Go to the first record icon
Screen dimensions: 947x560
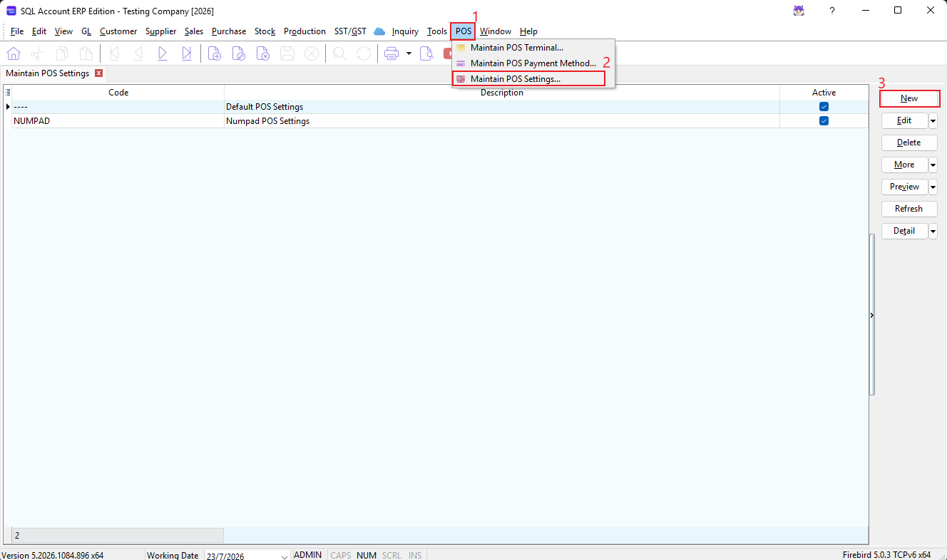pyautogui.click(x=114, y=53)
